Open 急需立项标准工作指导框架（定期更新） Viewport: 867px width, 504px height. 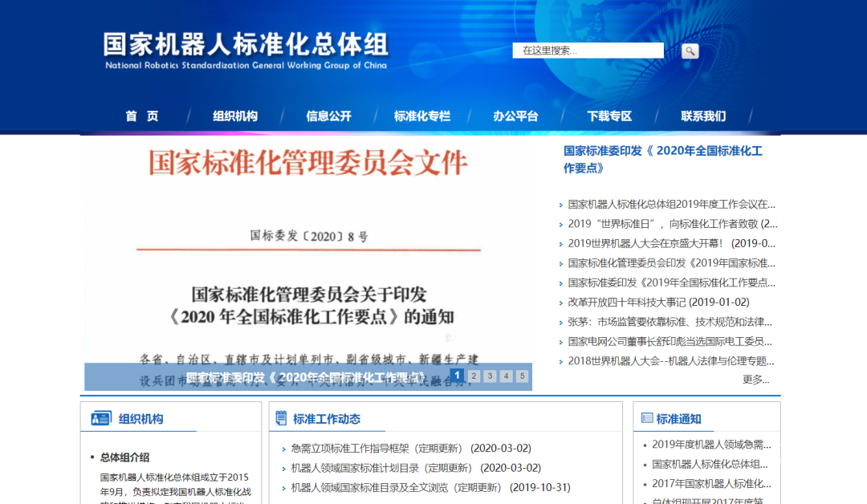click(x=411, y=448)
